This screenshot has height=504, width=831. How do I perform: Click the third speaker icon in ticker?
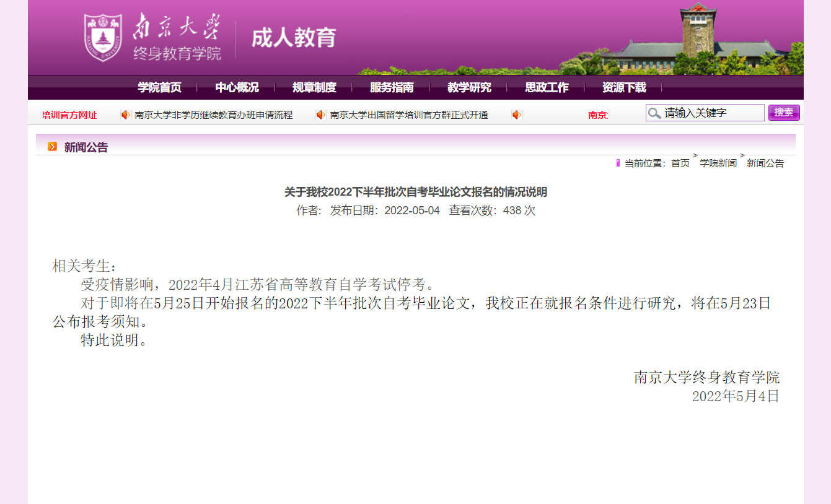(x=517, y=115)
